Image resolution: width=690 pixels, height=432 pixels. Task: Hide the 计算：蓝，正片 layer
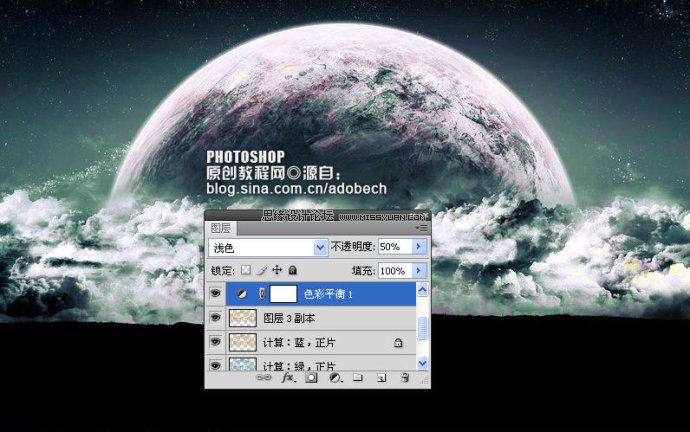(215, 341)
